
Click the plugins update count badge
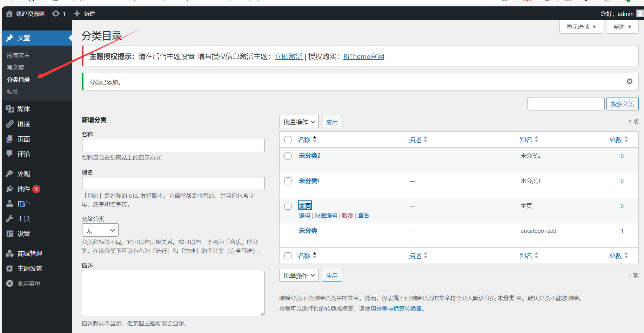point(36,189)
